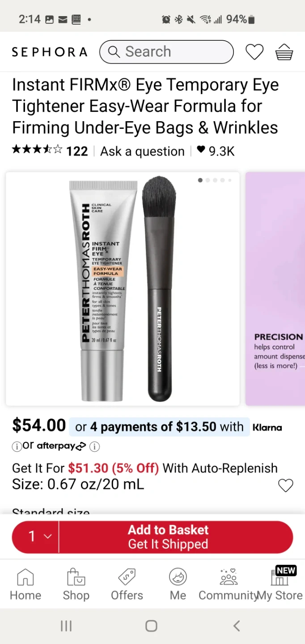Click Ask a question link
This screenshot has height=644, width=305.
(142, 151)
